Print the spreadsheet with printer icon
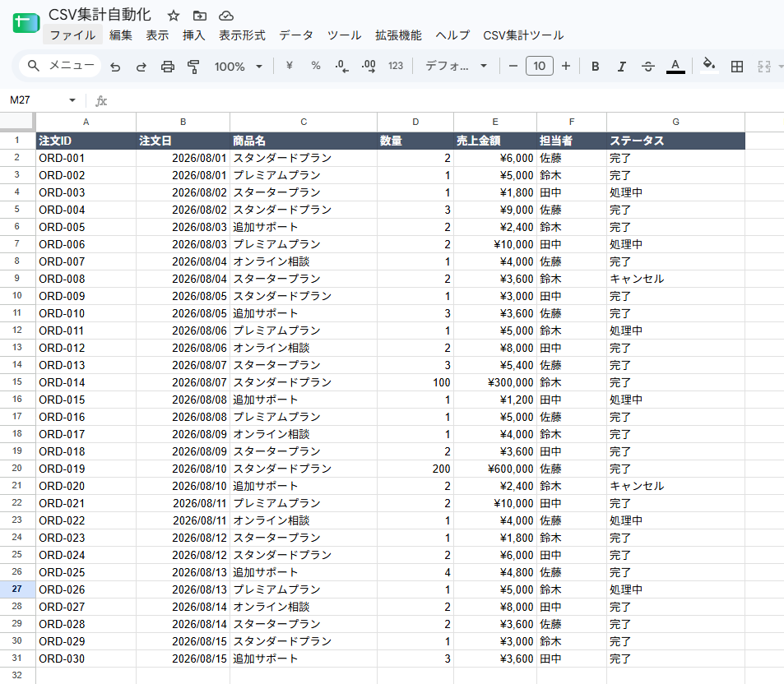 [168, 67]
